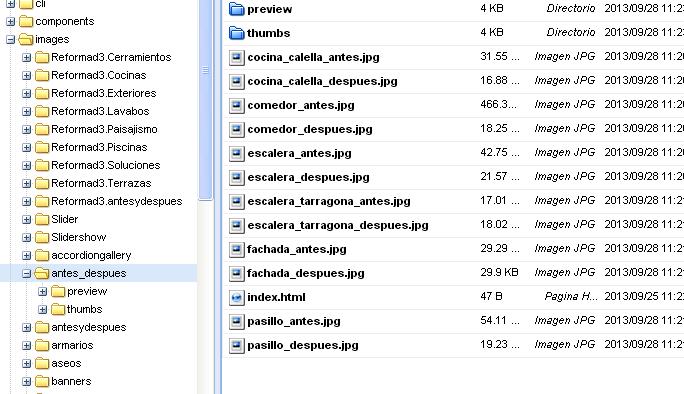Select the cocina_calella_antes.jpg image icon

coord(236,57)
